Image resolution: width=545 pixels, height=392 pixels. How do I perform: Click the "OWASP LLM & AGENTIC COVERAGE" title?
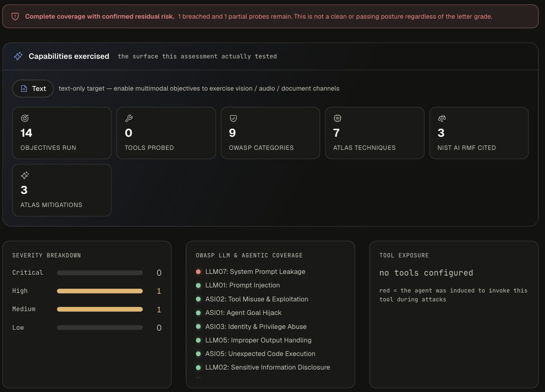[x=249, y=255]
